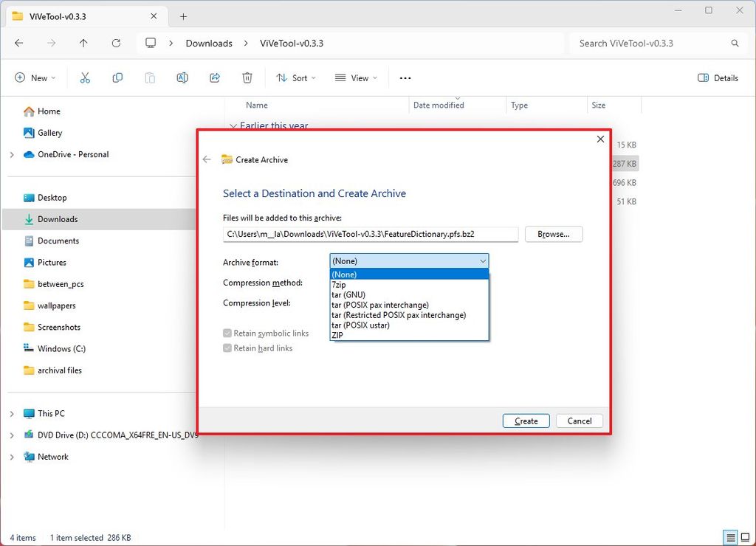Check the Retain hard links checkbox
Screen dimensions: 756x546
[227, 348]
